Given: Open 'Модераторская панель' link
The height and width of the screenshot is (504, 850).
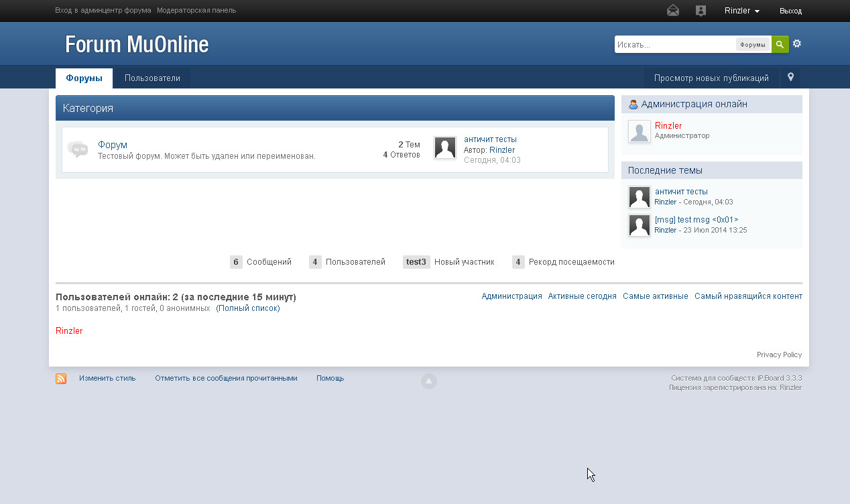Looking at the screenshot, I should point(196,11).
